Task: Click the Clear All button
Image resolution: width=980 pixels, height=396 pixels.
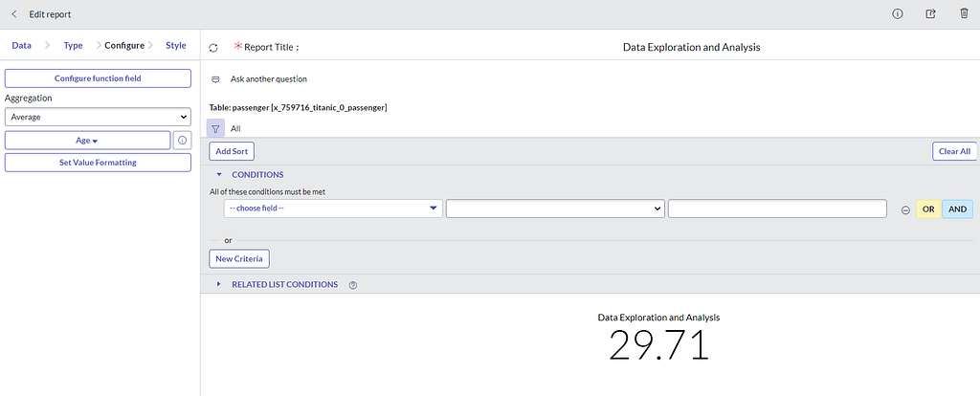Action: pyautogui.click(x=954, y=151)
